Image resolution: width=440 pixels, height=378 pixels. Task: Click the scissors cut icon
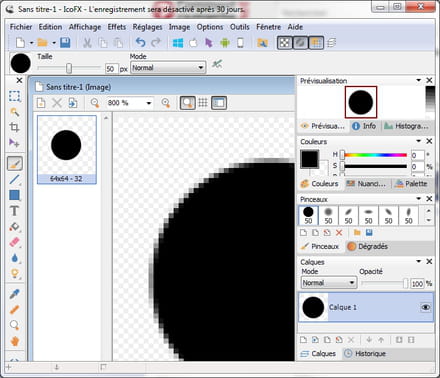click(87, 43)
